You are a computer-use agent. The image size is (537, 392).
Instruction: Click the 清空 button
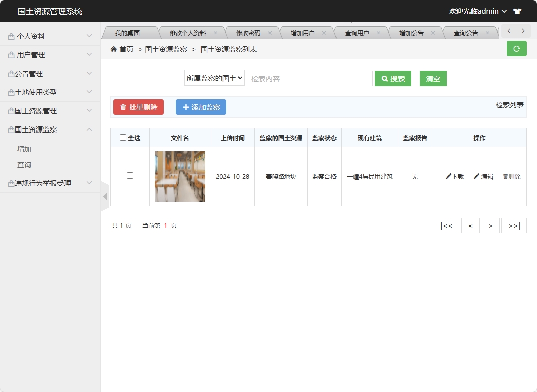point(433,78)
